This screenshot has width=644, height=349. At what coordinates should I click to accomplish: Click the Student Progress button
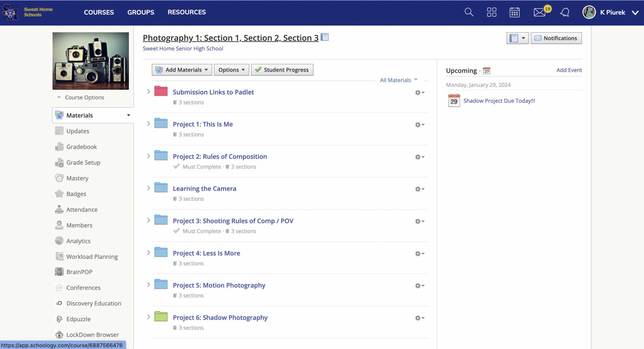point(282,70)
